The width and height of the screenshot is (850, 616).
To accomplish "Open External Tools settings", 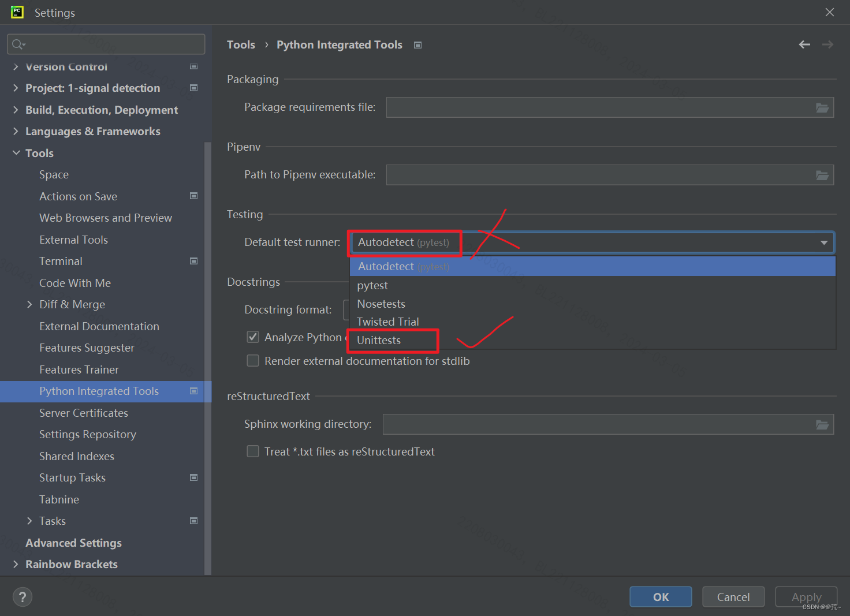I will click(73, 240).
